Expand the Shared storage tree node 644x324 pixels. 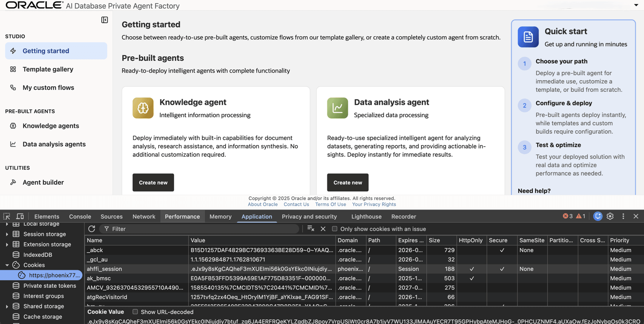pyautogui.click(x=7, y=306)
